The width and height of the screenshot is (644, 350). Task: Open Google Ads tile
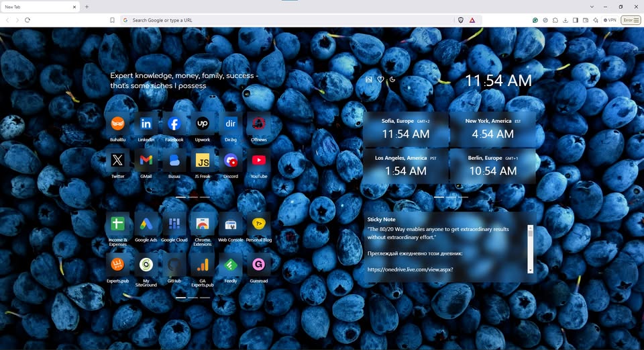146,224
